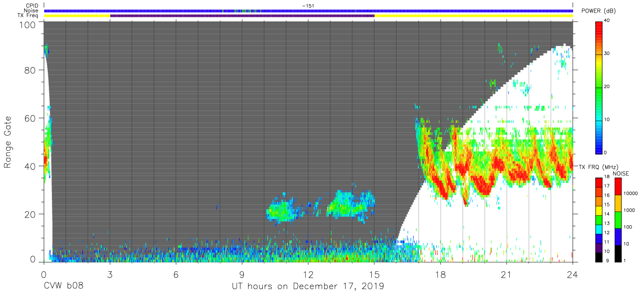Pick the green 100–1000 block in NOISE legend
Image resolution: width=644 pixels, height=297 pixels.
(x=618, y=219)
